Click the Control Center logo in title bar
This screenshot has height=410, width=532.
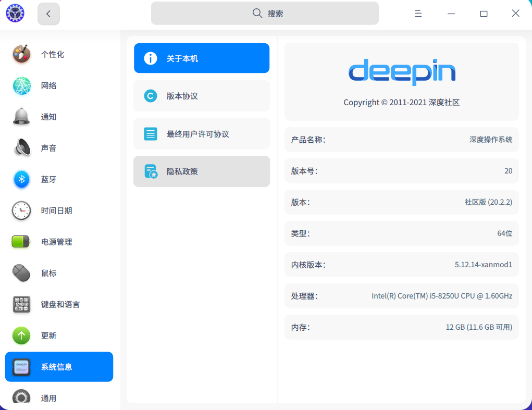click(15, 14)
